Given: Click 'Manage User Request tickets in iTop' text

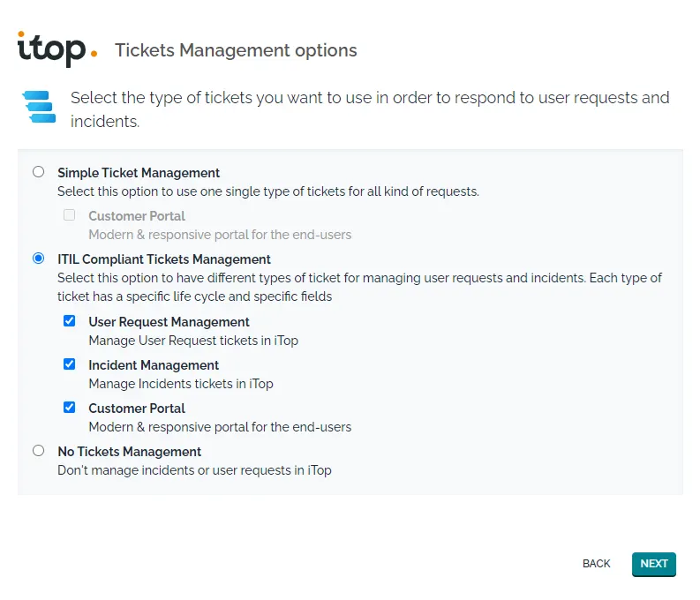Looking at the screenshot, I should coord(193,341).
